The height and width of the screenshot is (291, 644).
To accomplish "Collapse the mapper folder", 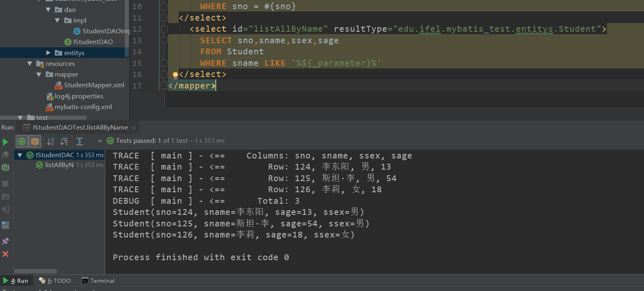I will point(39,74).
